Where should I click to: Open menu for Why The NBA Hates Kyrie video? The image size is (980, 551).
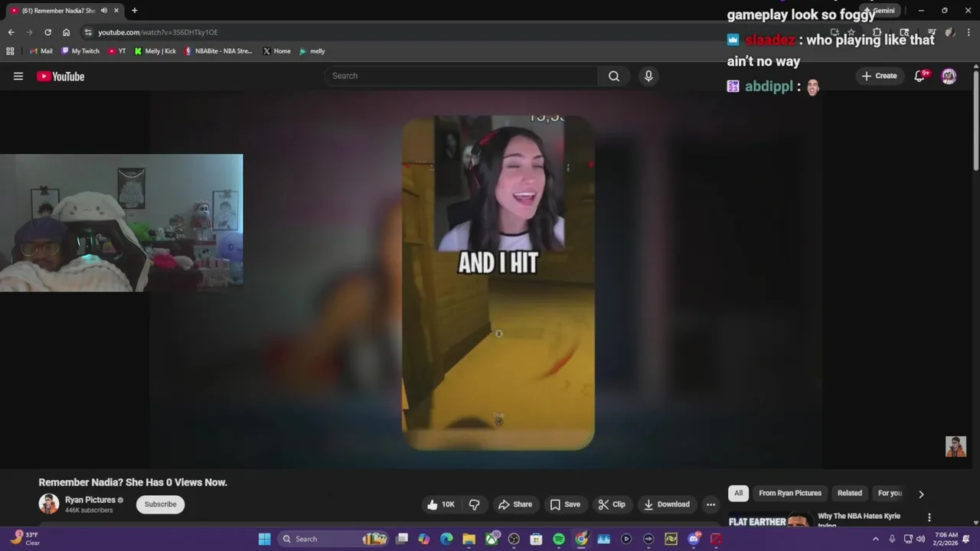point(929,518)
